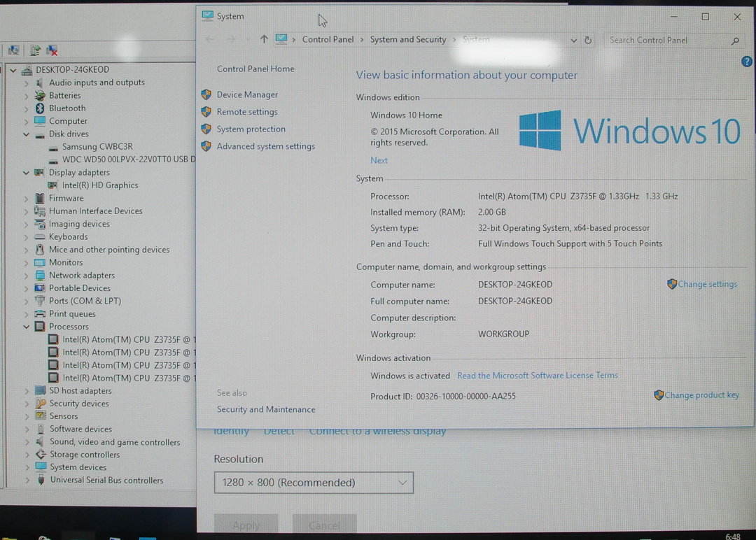
Task: Click the Monitors category icon
Action: pyautogui.click(x=40, y=262)
